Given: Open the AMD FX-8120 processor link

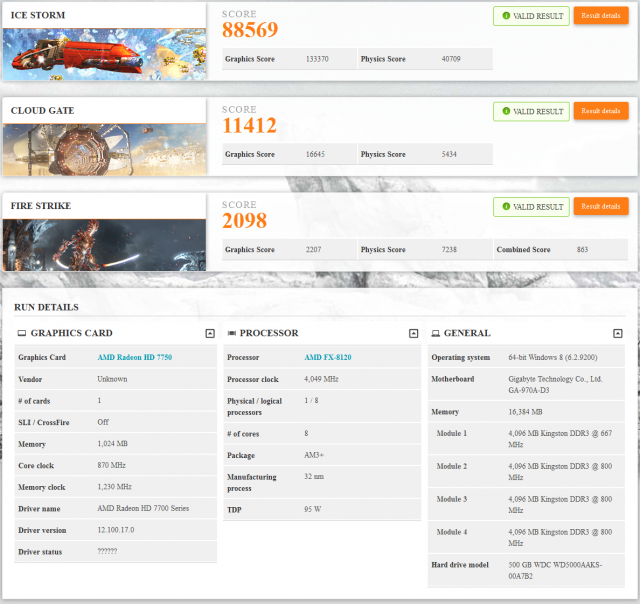Looking at the screenshot, I should coord(328,357).
